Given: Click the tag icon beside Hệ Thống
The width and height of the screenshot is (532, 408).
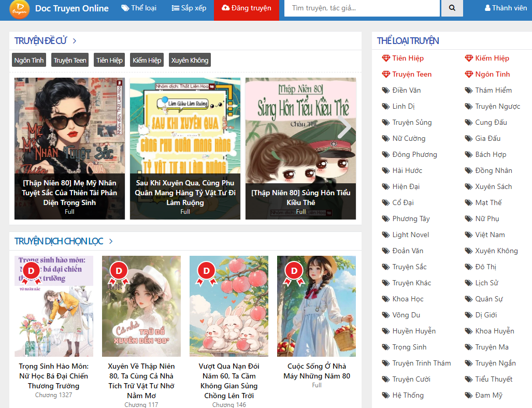Looking at the screenshot, I should coord(386,396).
